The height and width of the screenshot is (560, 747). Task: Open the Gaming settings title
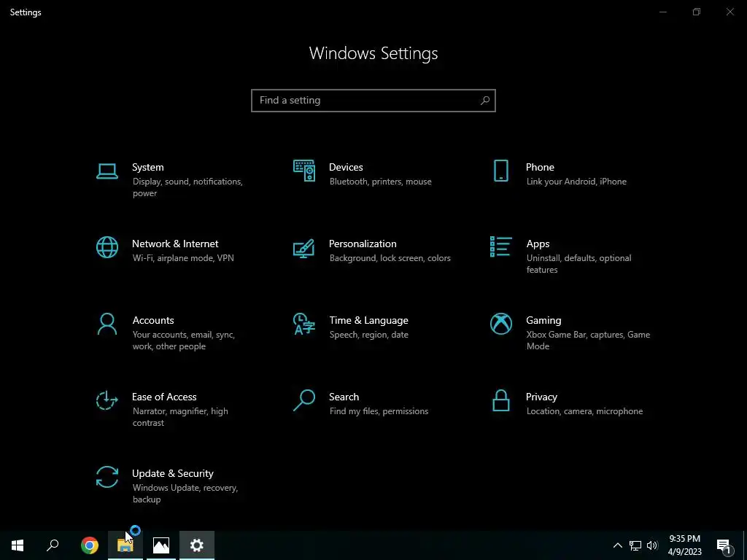click(543, 321)
